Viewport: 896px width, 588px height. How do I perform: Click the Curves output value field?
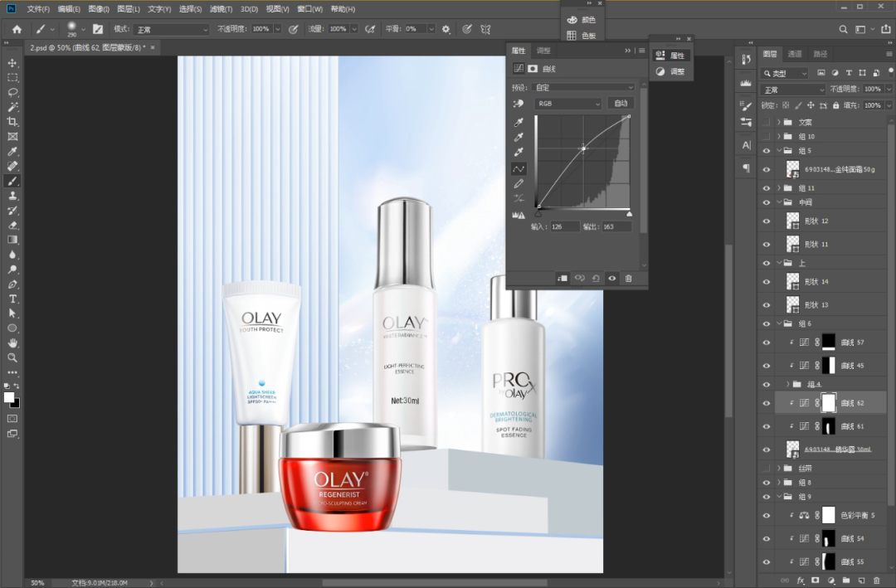click(x=616, y=227)
